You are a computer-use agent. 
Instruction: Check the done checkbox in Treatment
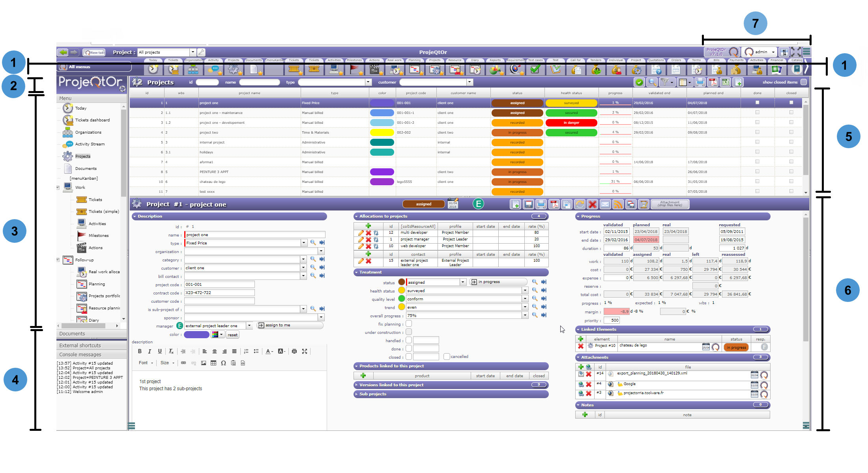409,348
